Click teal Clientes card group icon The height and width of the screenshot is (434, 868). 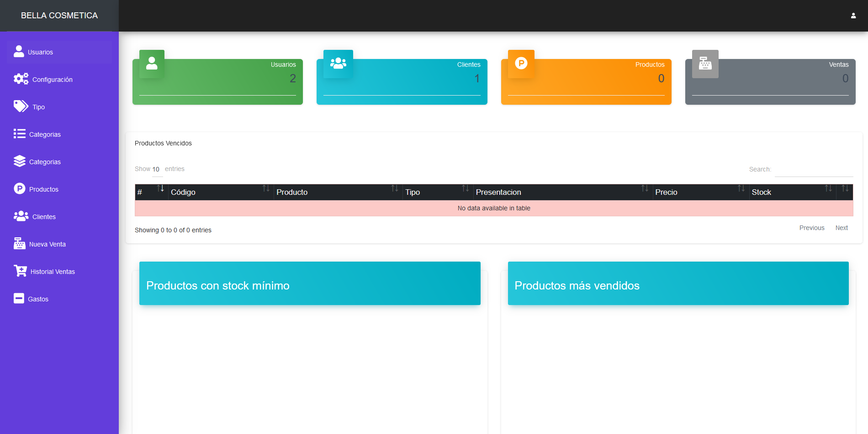coord(338,64)
